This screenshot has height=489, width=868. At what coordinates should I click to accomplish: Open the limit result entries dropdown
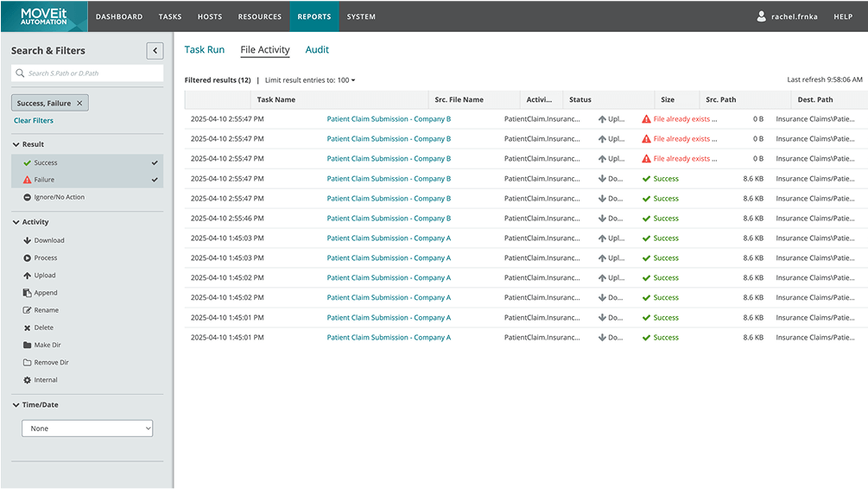310,80
